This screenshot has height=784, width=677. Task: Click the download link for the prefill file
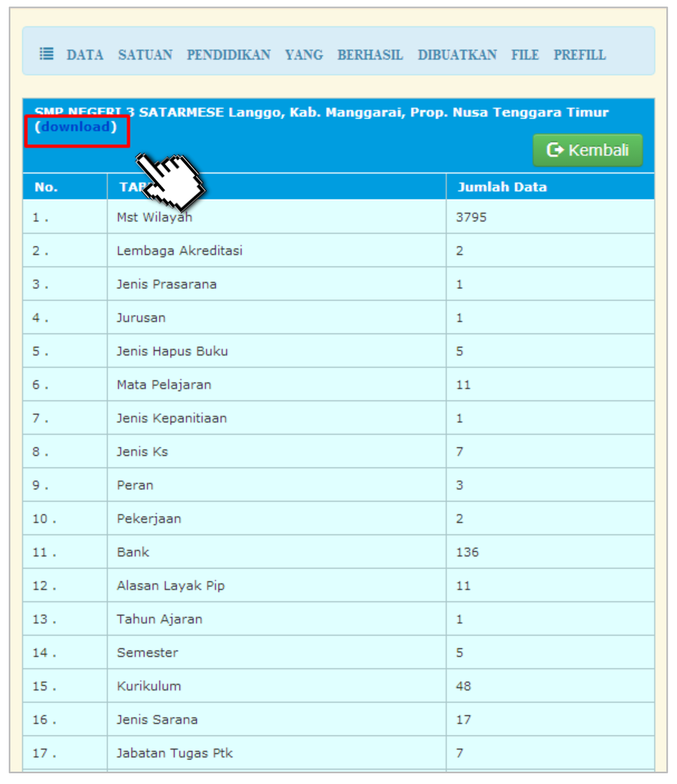76,127
